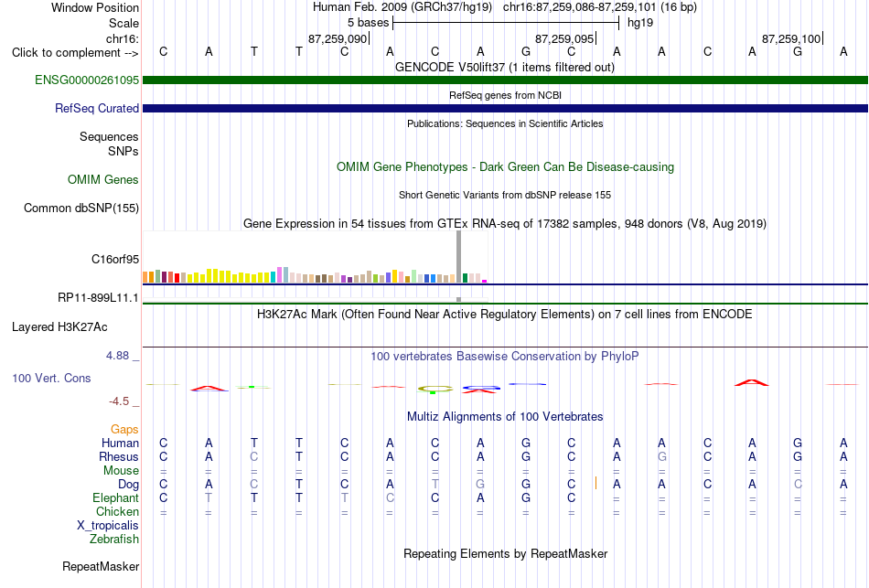The width and height of the screenshot is (869, 588).
Task: Select the dark blue RefSeq gene bar
Action: [505, 108]
